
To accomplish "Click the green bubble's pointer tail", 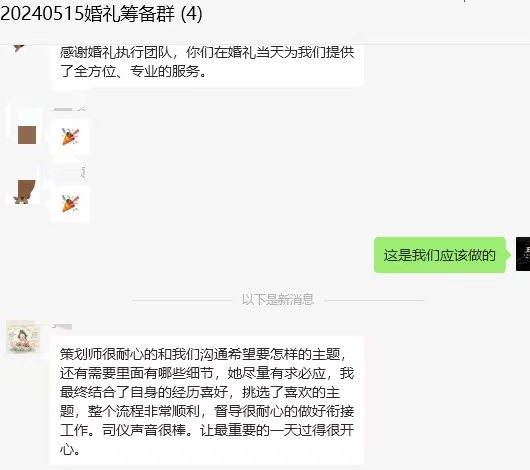I will point(508,255).
